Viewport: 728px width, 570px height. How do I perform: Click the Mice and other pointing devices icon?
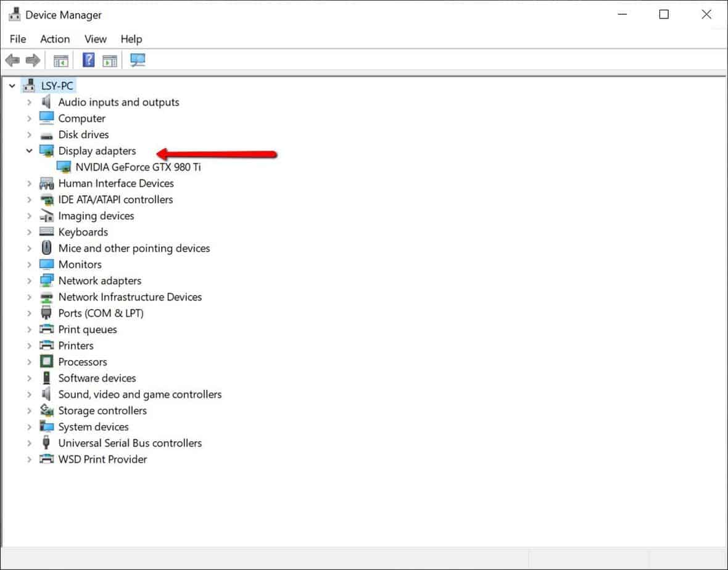click(46, 248)
